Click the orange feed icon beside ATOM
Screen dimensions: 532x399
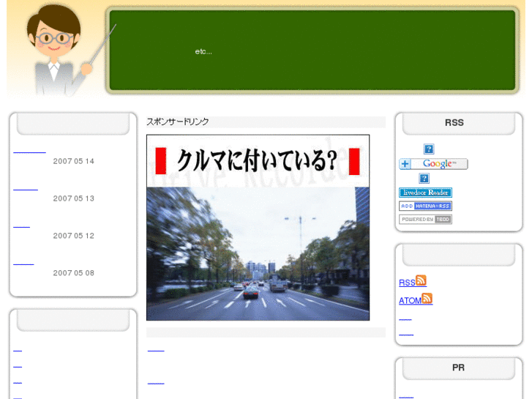(x=427, y=299)
